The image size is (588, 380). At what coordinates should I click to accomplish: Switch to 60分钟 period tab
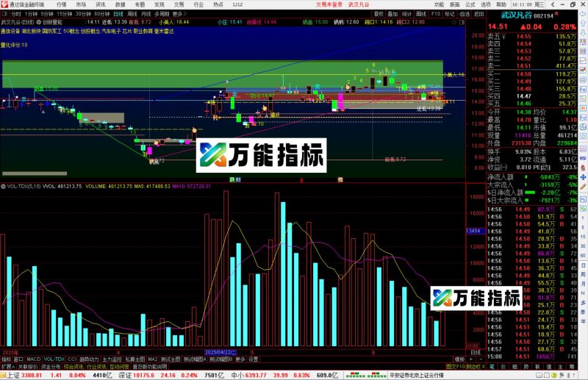point(102,14)
